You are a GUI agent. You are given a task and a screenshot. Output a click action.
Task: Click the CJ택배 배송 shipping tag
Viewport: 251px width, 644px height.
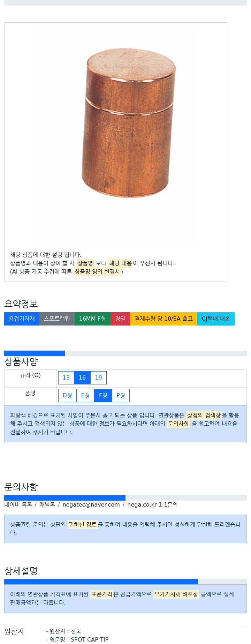tap(216, 319)
